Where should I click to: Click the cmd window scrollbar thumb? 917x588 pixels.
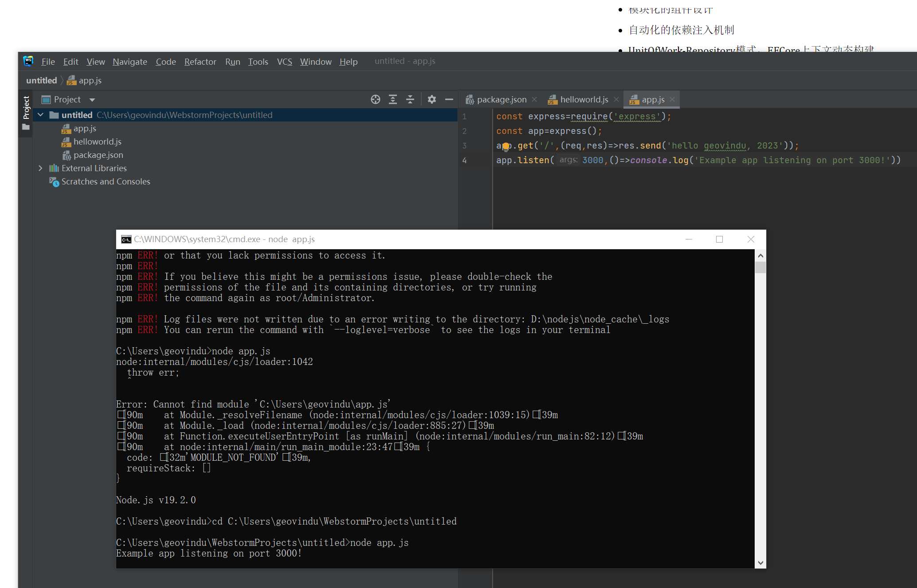click(760, 267)
